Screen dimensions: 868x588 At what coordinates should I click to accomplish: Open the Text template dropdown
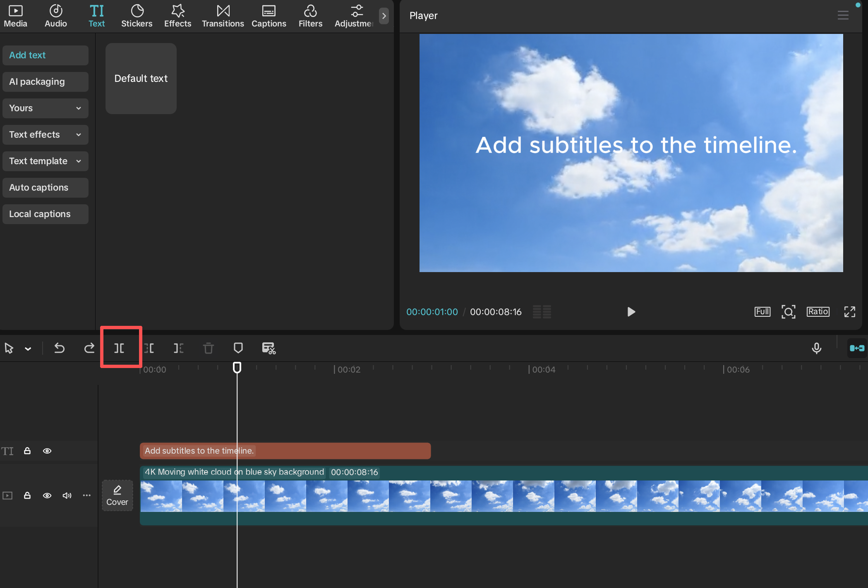click(45, 161)
